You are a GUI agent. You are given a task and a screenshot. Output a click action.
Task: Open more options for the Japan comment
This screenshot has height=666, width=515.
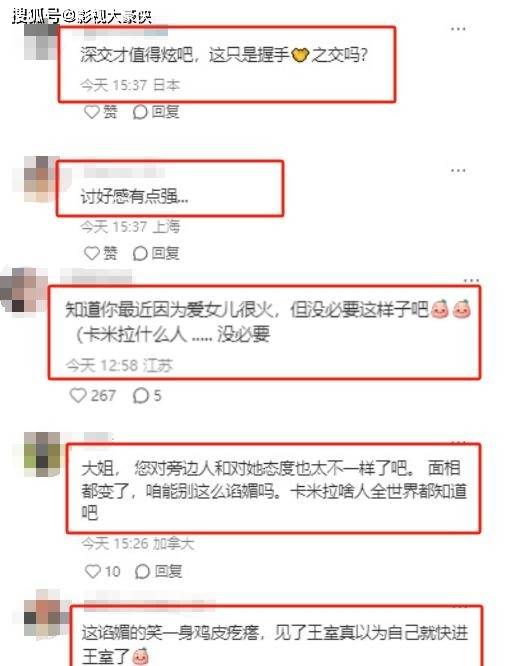458,29
